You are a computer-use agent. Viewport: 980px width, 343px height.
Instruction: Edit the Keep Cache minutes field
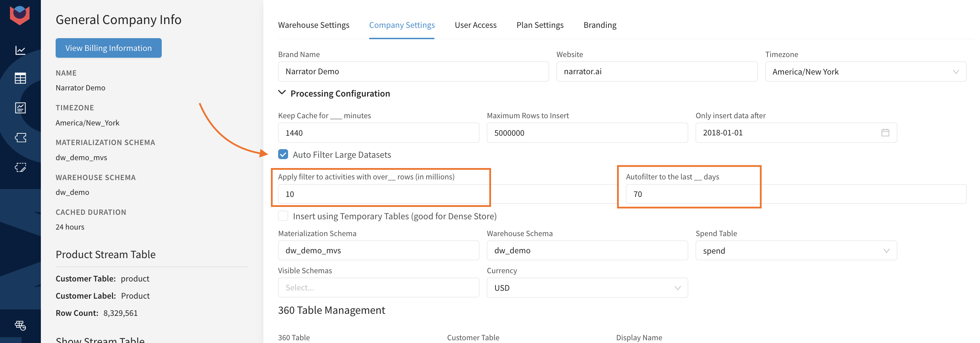378,132
